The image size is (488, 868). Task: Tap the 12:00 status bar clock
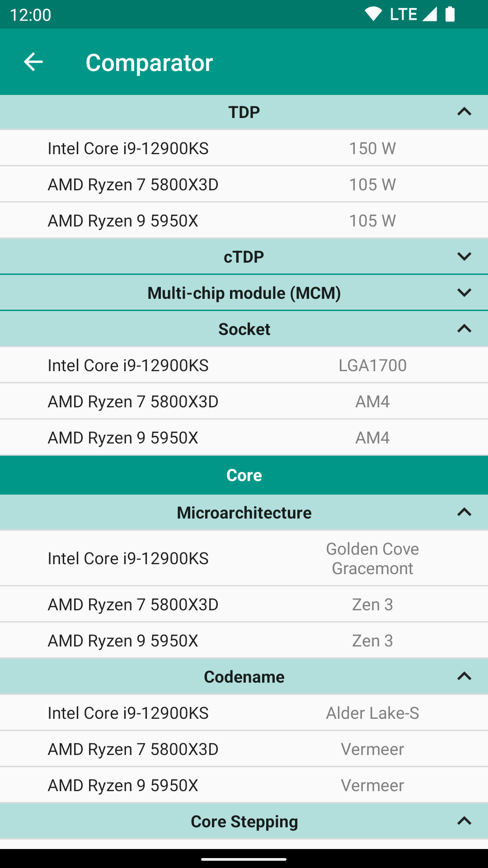click(x=30, y=14)
